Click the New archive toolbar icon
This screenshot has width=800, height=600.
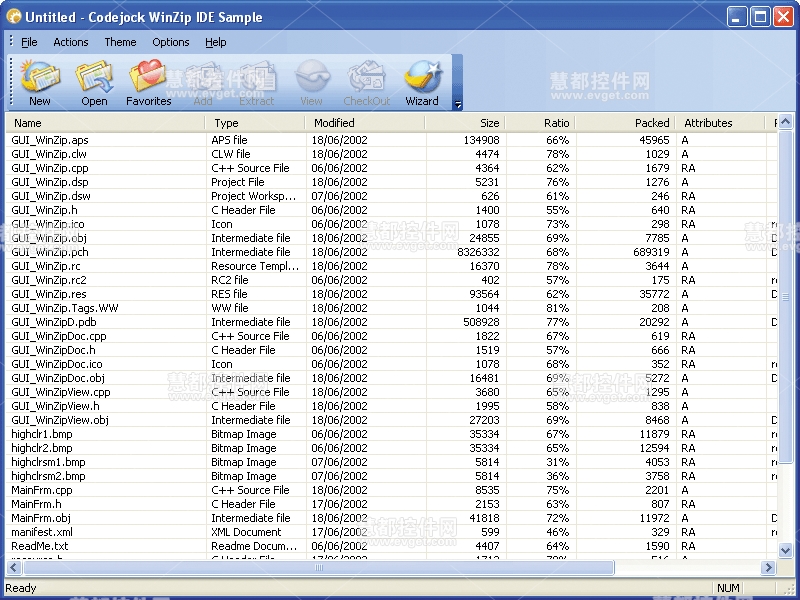click(x=40, y=83)
